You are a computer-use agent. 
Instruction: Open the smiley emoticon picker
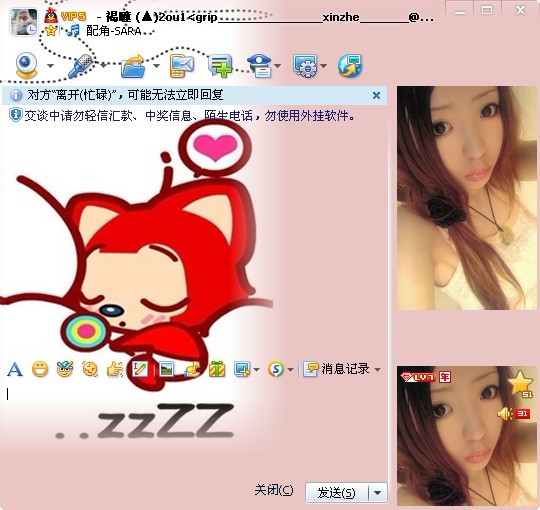[x=40, y=370]
